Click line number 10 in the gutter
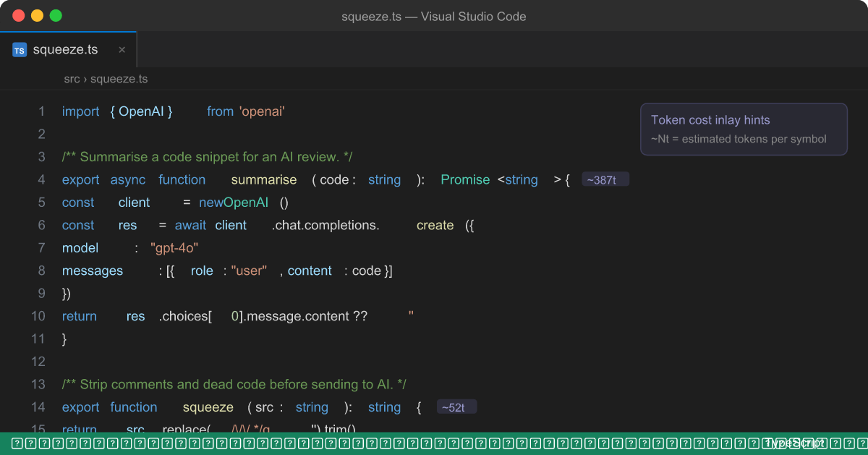The height and width of the screenshot is (455, 868). point(38,316)
